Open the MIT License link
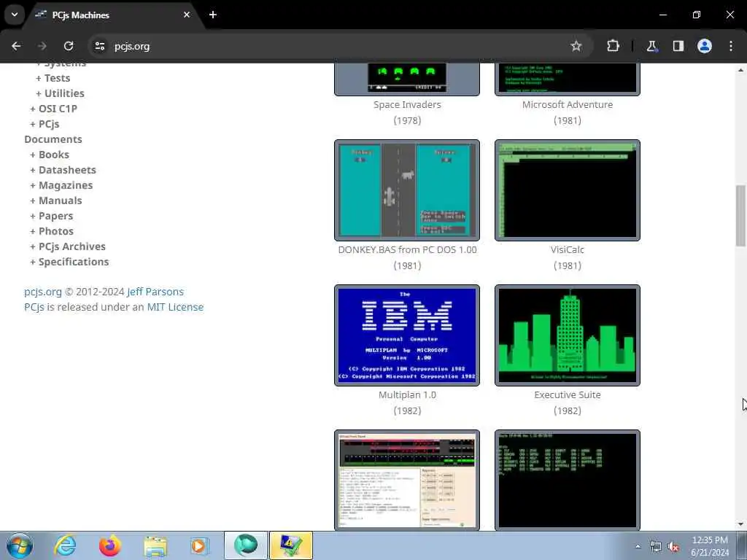This screenshot has width=747, height=560. 175,307
